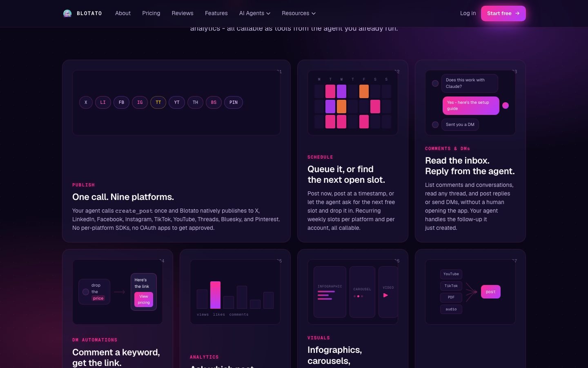588x368 pixels.
Task: Select the YT YouTube chip
Action: click(x=177, y=102)
